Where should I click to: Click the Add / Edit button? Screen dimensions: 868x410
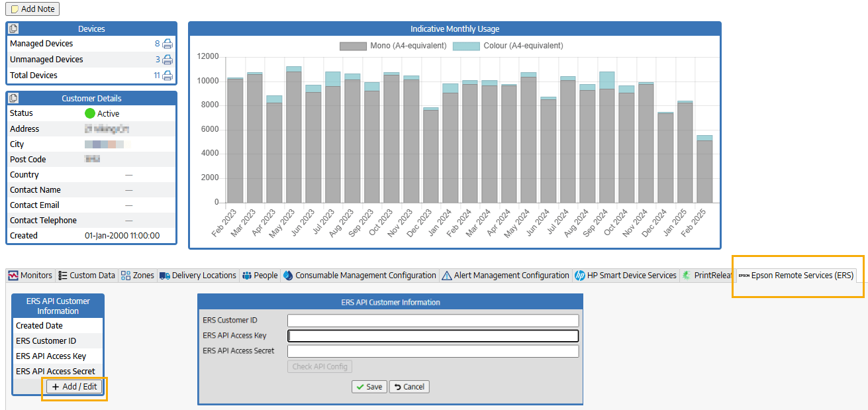75,387
